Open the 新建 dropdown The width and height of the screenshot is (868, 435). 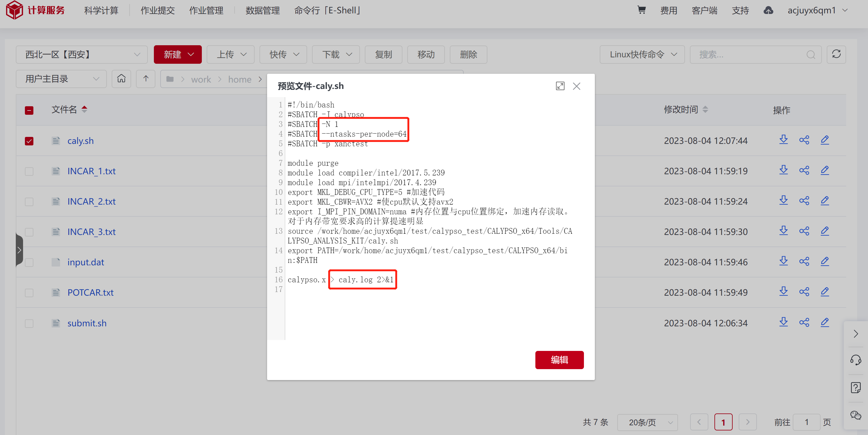pyautogui.click(x=178, y=54)
